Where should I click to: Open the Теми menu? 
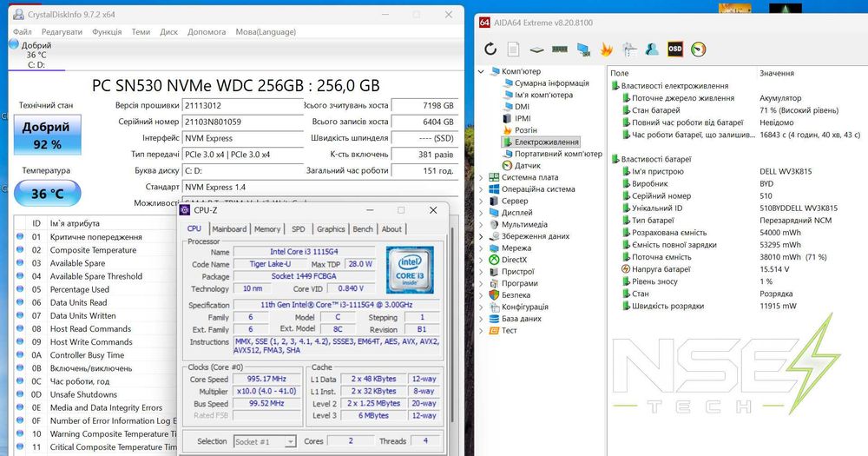point(141,31)
